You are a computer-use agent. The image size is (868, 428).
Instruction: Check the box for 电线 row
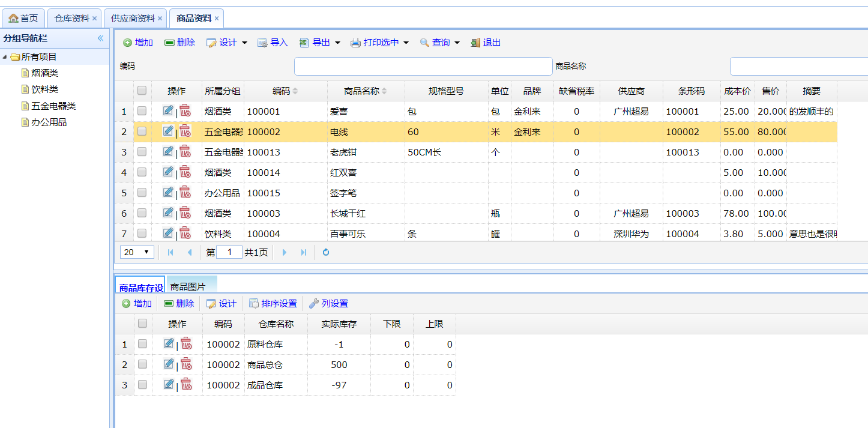pyautogui.click(x=142, y=131)
